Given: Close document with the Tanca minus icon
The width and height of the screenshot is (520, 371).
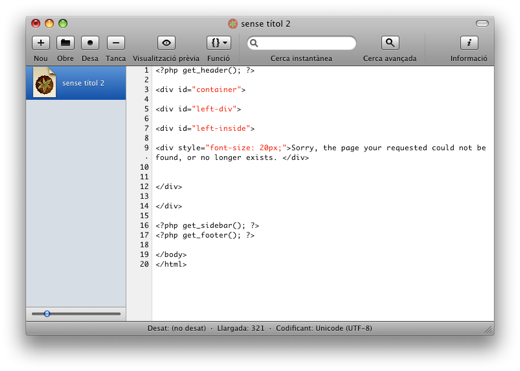Looking at the screenshot, I should [116, 43].
